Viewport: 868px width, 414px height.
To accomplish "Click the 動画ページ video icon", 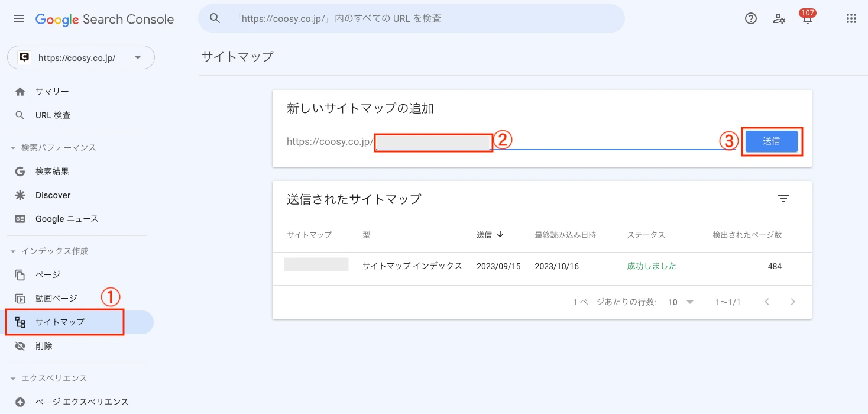I will pos(20,299).
